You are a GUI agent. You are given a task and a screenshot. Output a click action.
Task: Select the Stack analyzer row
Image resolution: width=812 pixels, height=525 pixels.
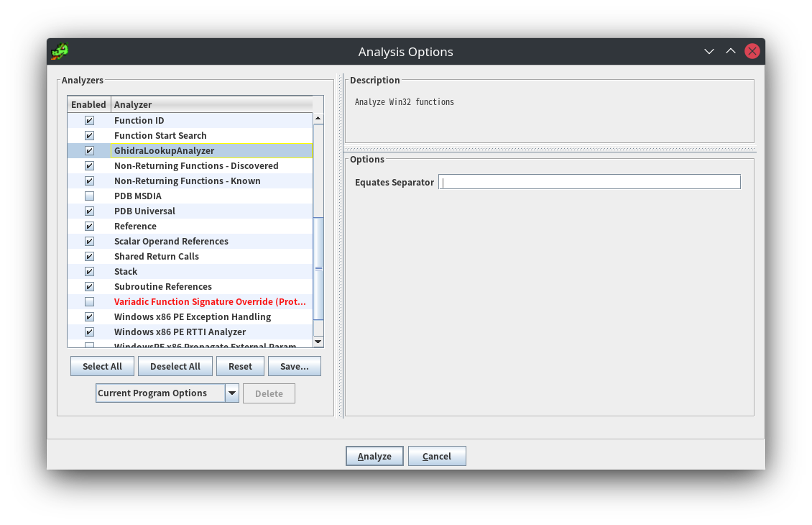[x=190, y=271]
